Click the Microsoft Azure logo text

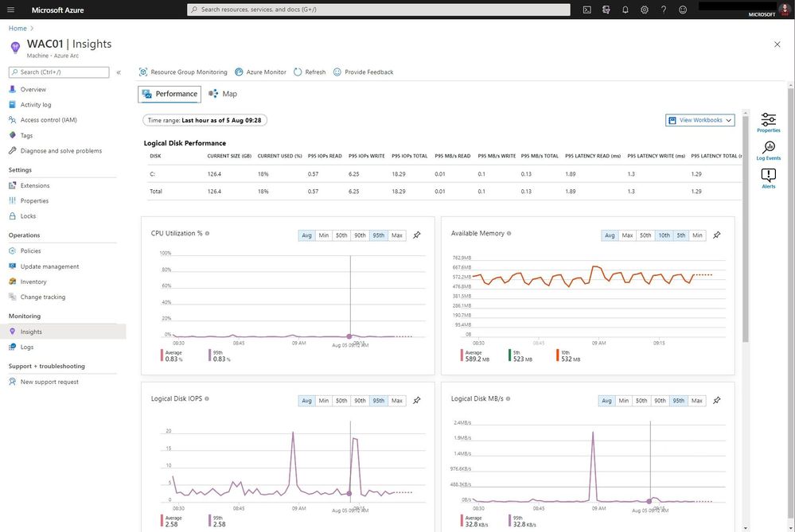click(57, 10)
